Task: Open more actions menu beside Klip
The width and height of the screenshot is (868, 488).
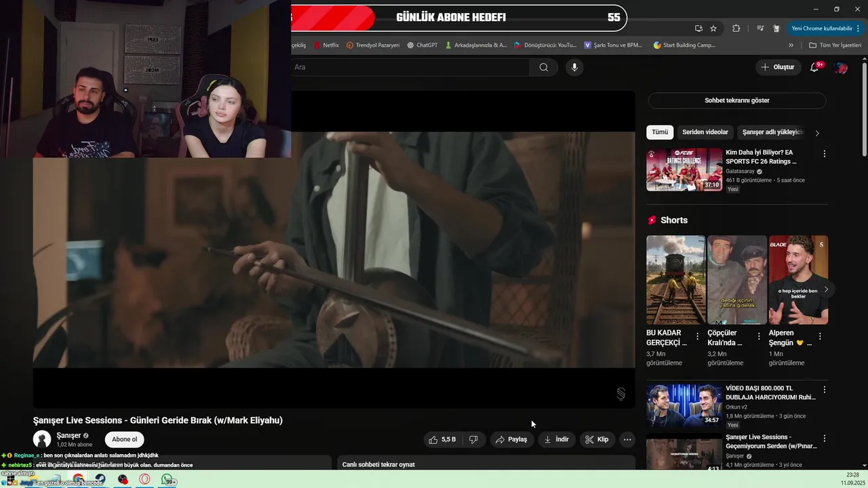Action: pyautogui.click(x=627, y=439)
